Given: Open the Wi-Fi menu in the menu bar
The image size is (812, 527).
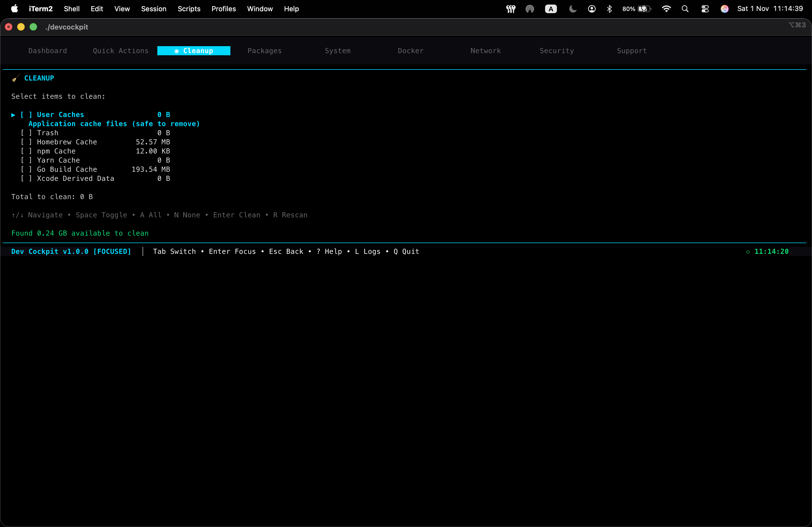Looking at the screenshot, I should click(x=666, y=9).
